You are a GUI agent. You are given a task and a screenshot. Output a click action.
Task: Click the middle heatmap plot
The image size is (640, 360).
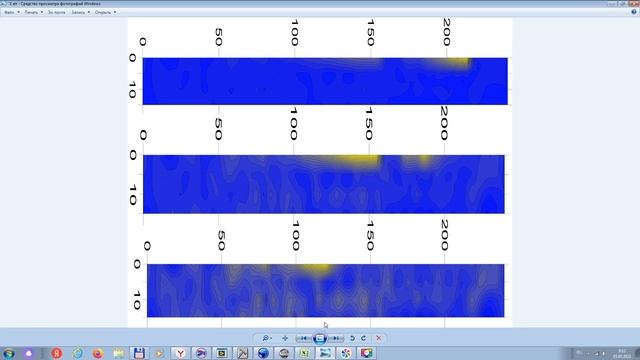324,184
